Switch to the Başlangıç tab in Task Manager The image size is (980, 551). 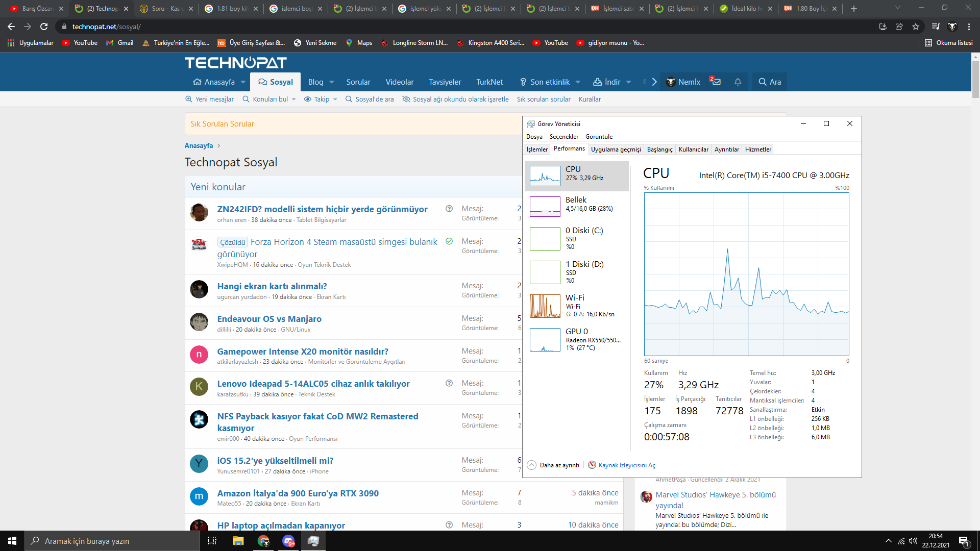pos(659,149)
